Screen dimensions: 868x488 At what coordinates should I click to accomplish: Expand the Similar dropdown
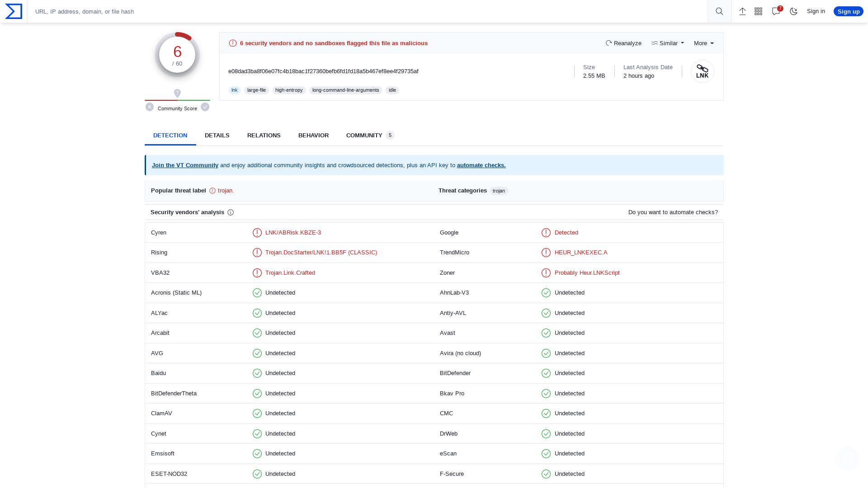click(x=668, y=43)
